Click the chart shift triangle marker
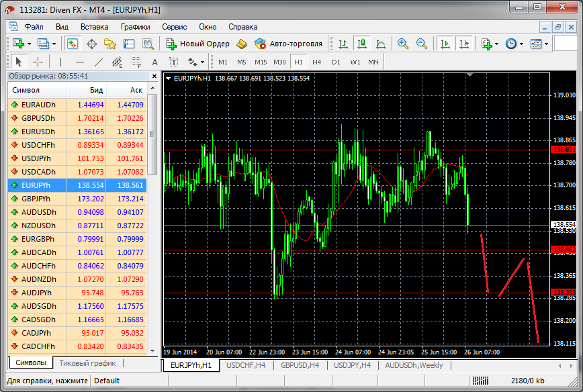583x392 pixels. click(470, 75)
